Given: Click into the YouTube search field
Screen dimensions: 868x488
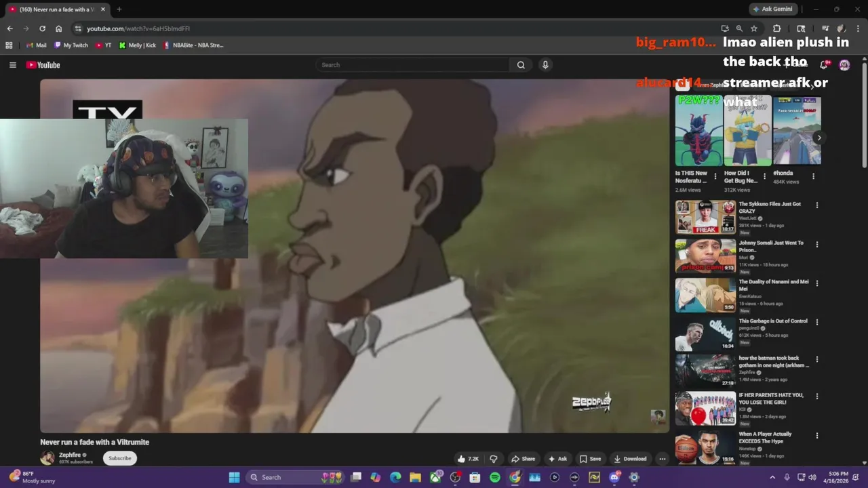Looking at the screenshot, I should [412, 65].
